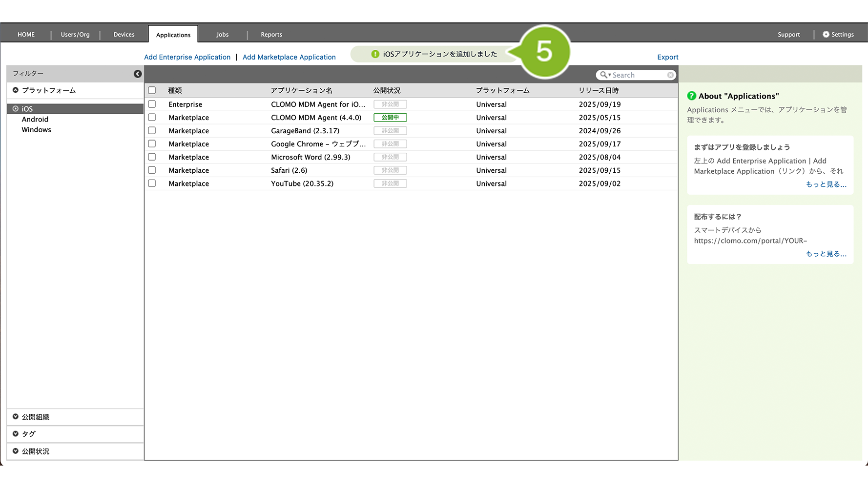Expand the 公開組織 filter section
The height and width of the screenshot is (488, 868).
pyautogui.click(x=16, y=417)
